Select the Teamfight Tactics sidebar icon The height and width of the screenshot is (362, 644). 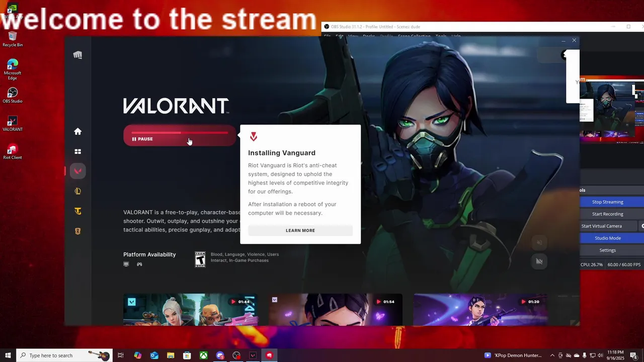[x=77, y=211]
